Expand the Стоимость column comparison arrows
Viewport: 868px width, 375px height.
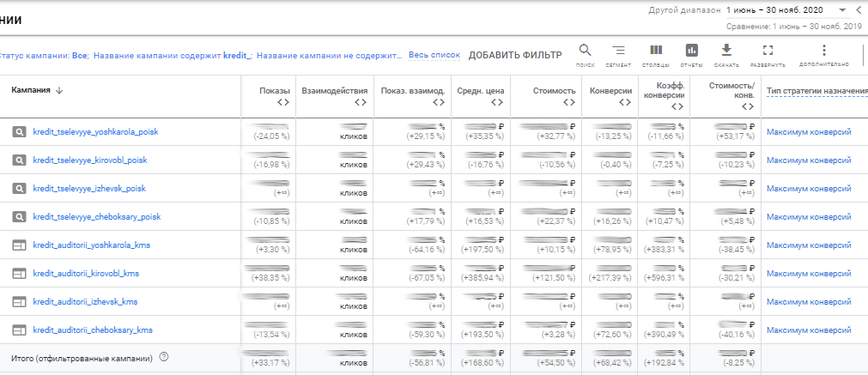(x=568, y=103)
